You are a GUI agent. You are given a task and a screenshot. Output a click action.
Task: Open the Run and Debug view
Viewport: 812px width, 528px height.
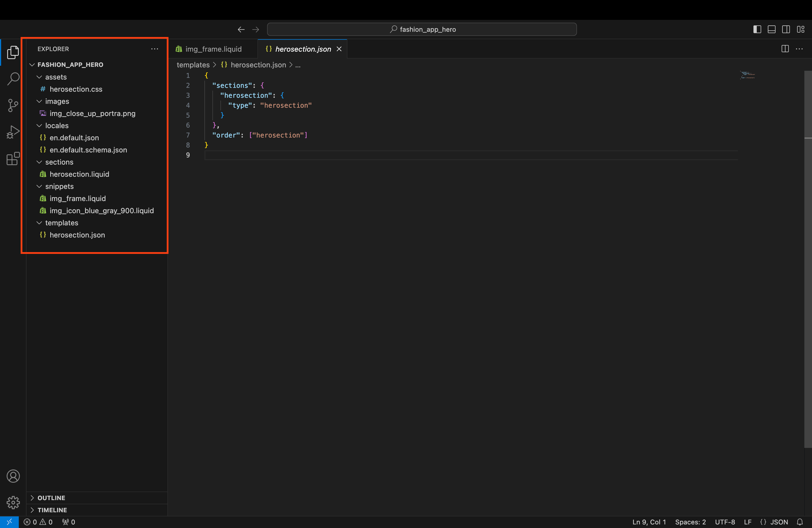click(x=13, y=132)
